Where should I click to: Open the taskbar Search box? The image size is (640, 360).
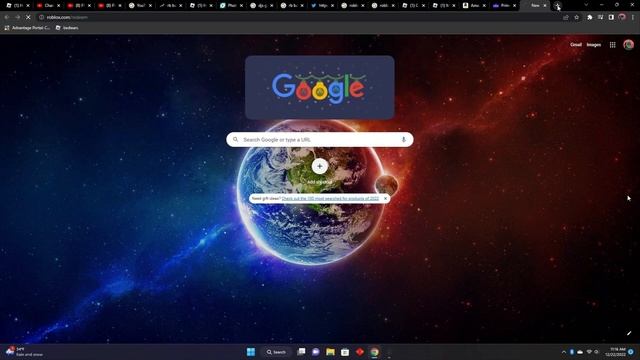click(277, 352)
